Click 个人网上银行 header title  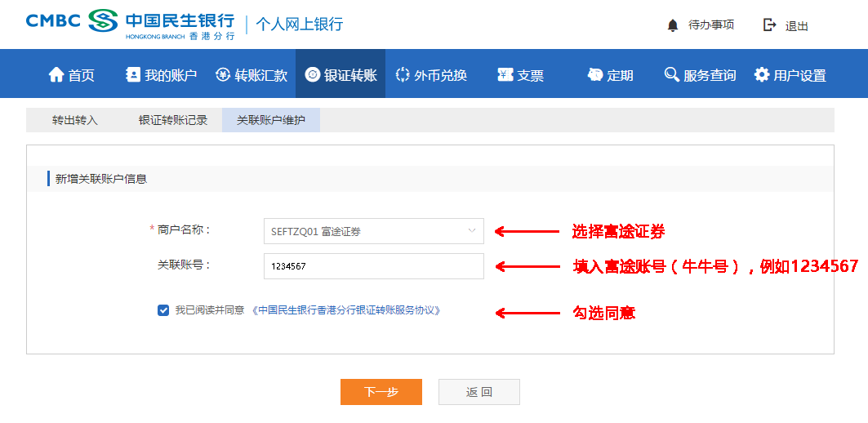click(299, 24)
